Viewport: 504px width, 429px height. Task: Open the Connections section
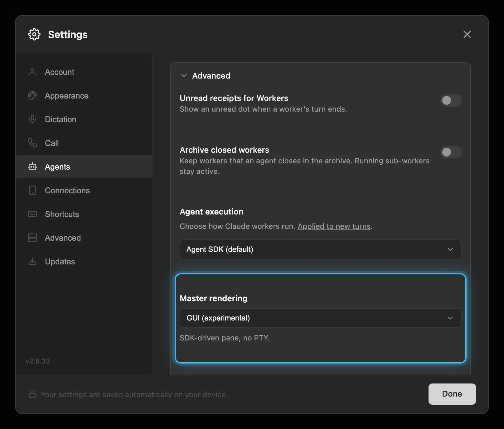coord(84,190)
